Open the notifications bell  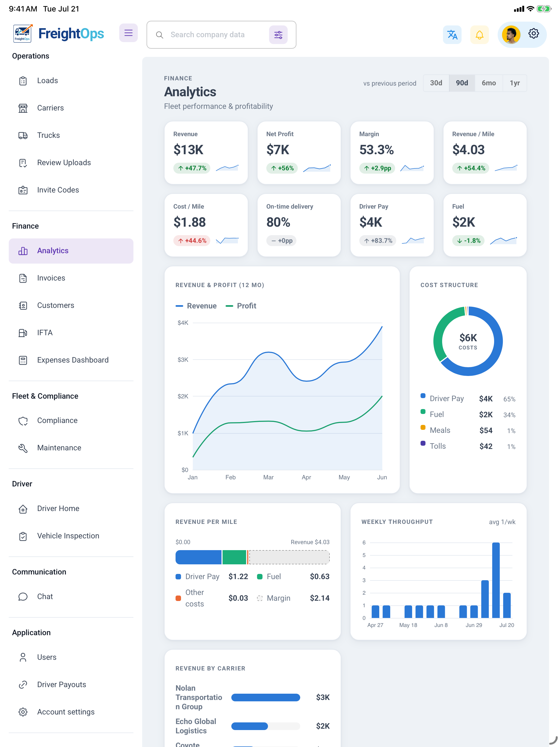(x=480, y=35)
